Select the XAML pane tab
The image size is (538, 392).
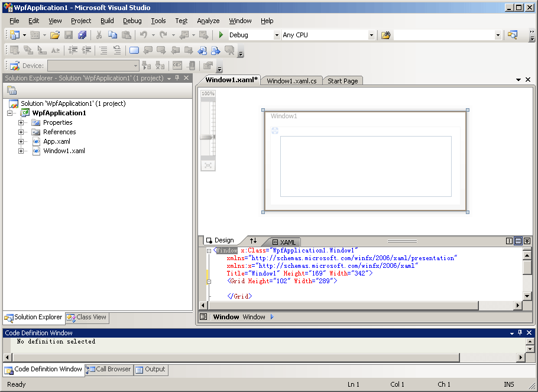tap(284, 242)
